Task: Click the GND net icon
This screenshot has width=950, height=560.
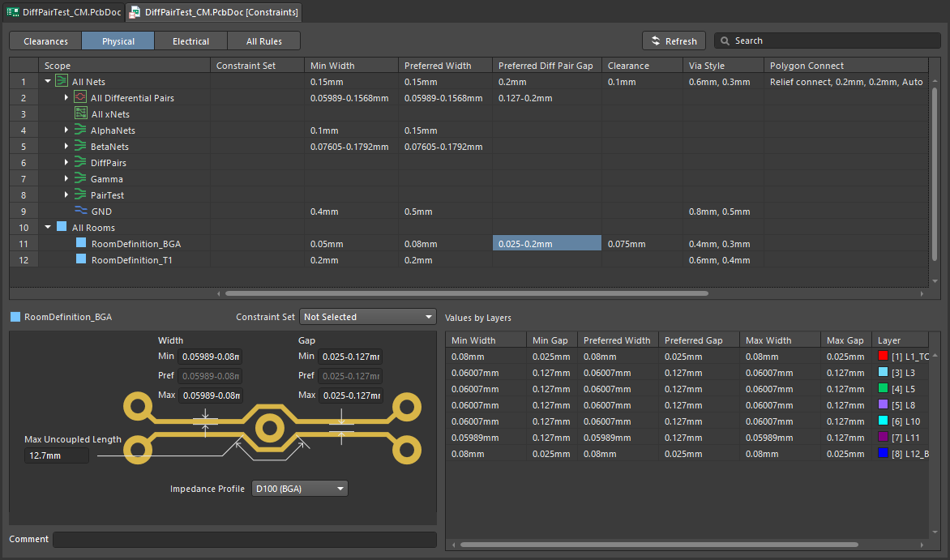Action: [x=80, y=210]
